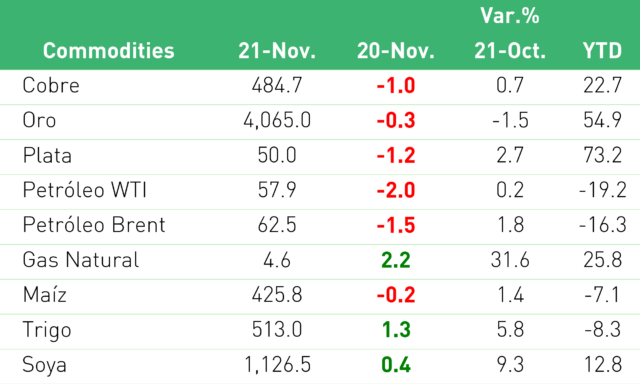The width and height of the screenshot is (640, 384).
Task: Select the Trigo row label
Action: tap(47, 330)
